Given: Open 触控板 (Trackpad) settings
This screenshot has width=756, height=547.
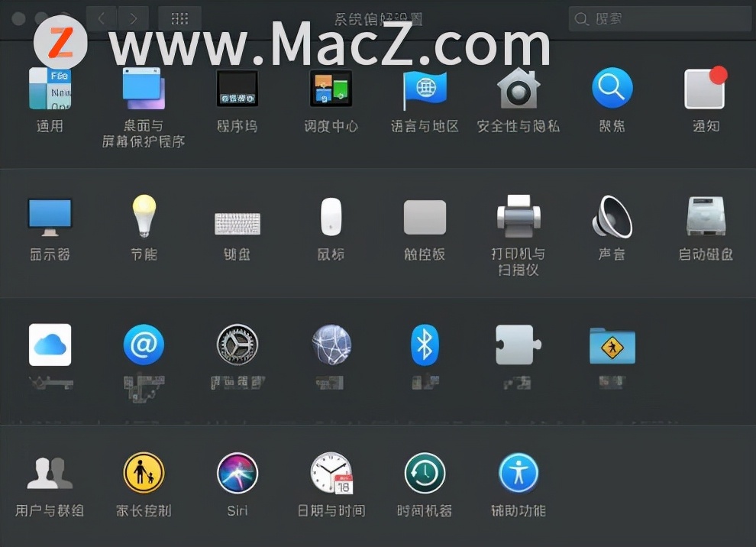Looking at the screenshot, I should coord(424,219).
